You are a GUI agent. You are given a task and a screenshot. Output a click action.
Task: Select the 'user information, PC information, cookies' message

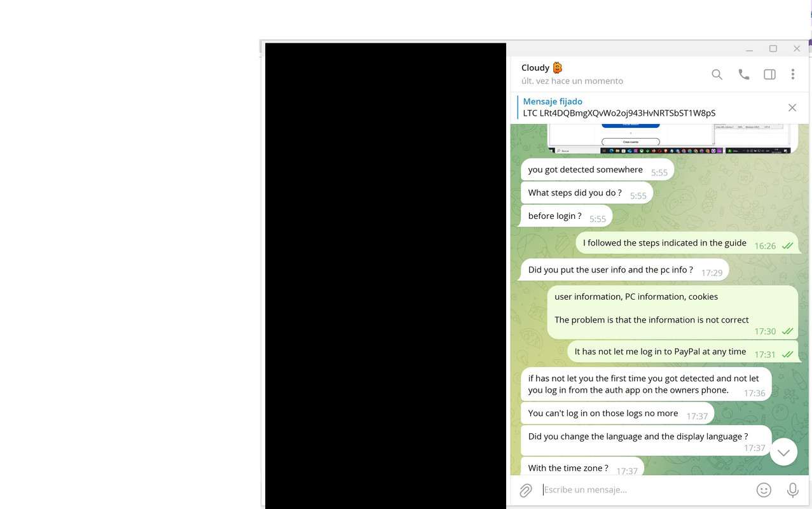pyautogui.click(x=673, y=312)
